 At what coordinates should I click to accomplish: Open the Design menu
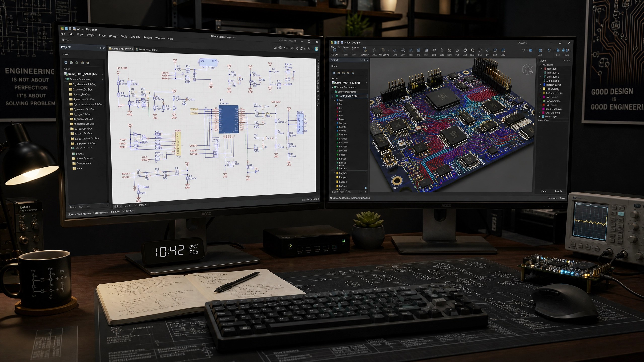[113, 36]
